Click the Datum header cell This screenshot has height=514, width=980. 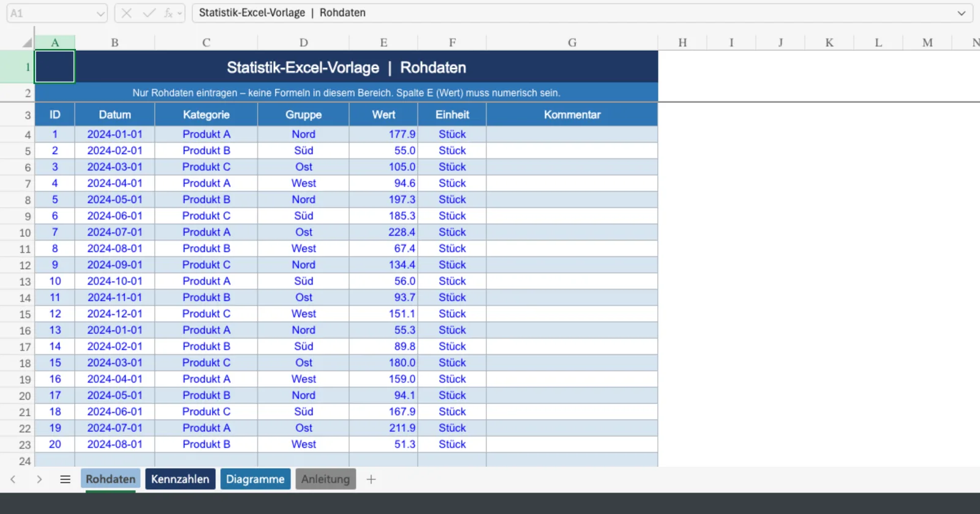coord(115,114)
